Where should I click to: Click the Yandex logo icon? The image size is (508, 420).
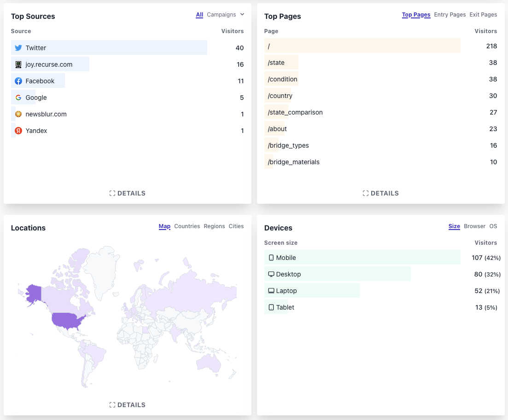pyautogui.click(x=18, y=131)
